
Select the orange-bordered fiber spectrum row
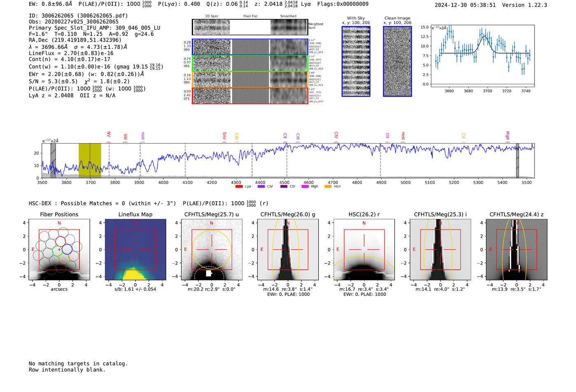(250, 79)
